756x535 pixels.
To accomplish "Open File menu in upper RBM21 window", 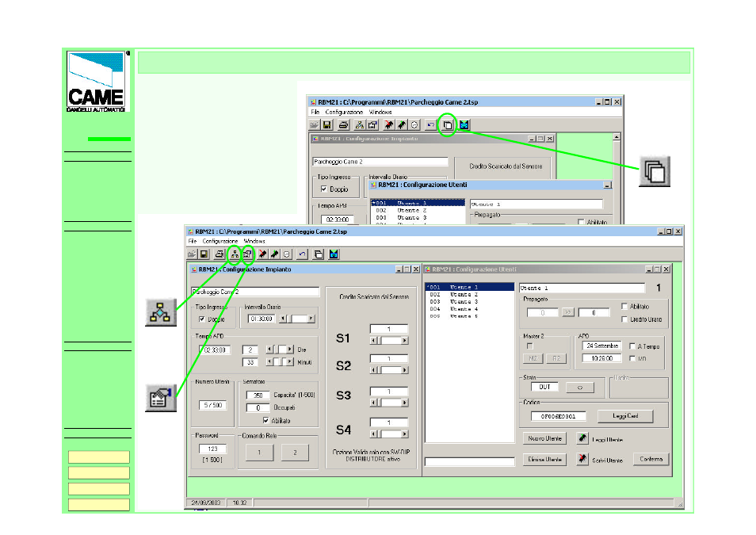I will (315, 112).
